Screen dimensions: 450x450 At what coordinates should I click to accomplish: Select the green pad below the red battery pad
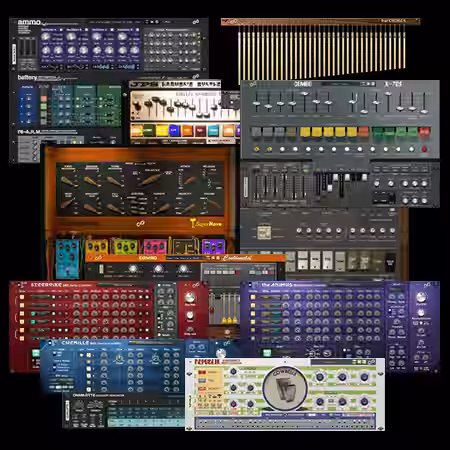44,107
